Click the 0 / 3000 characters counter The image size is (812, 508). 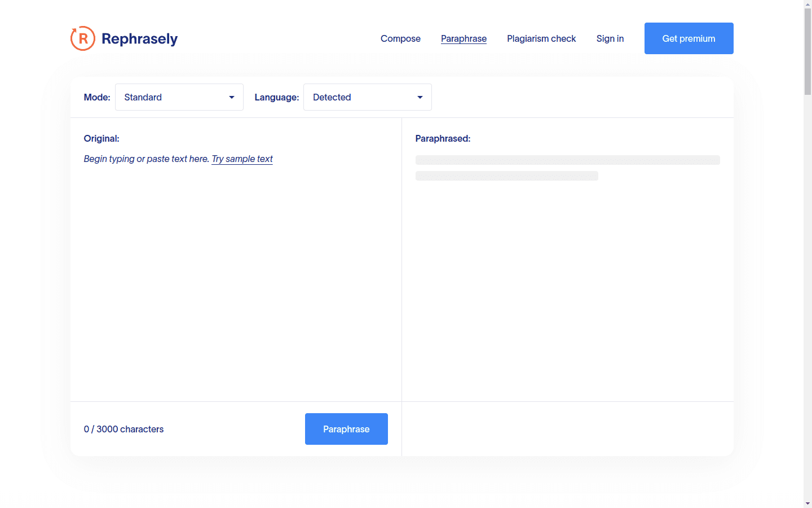tap(123, 429)
